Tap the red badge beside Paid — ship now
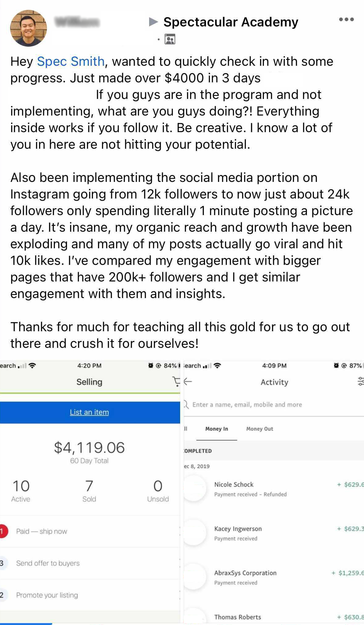The width and height of the screenshot is (364, 625). click(x=2, y=531)
